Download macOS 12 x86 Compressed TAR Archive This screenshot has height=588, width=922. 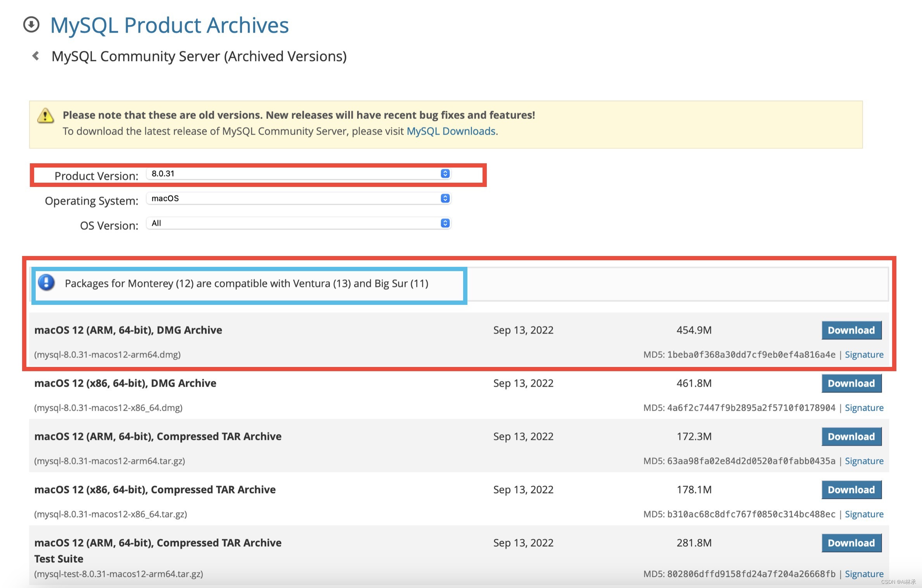tap(851, 490)
